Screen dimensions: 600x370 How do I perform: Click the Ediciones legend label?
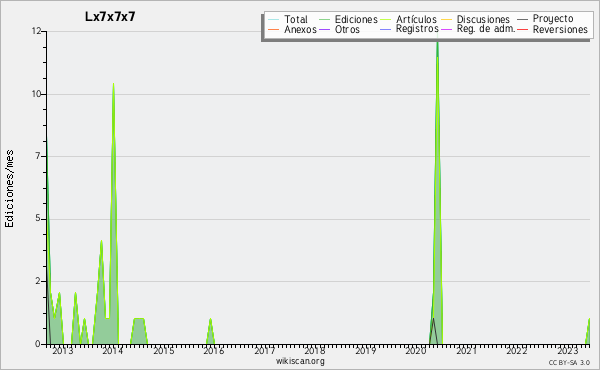point(356,19)
